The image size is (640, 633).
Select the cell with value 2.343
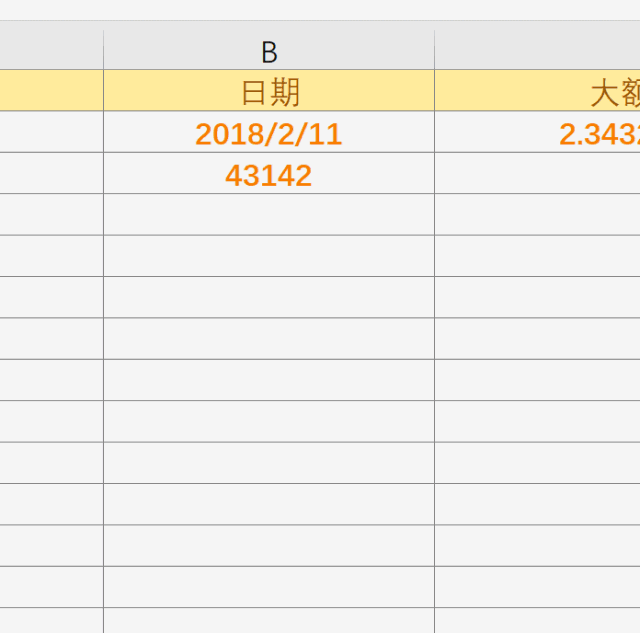pos(537,133)
